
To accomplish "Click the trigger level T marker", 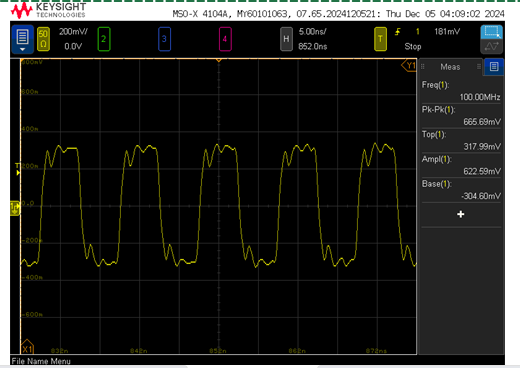I will pyautogui.click(x=18, y=169).
